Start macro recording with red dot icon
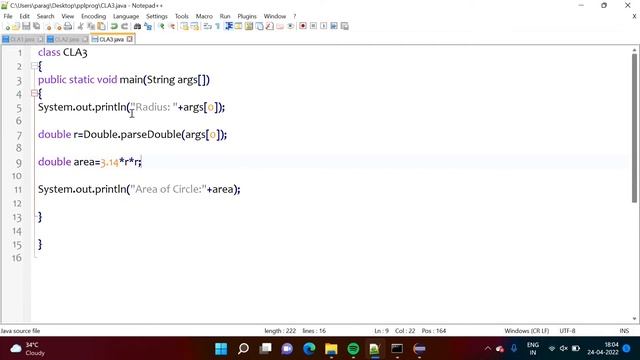 point(303,27)
